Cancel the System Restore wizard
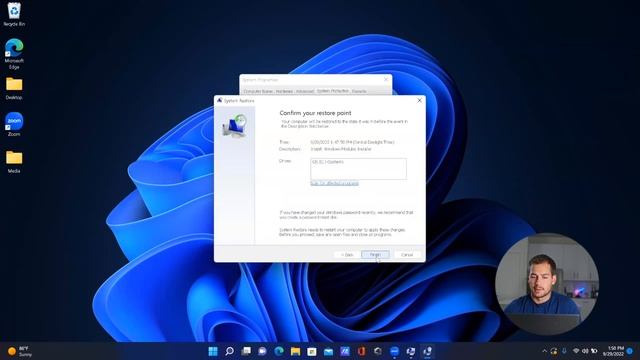The image size is (640, 360). tap(407, 255)
